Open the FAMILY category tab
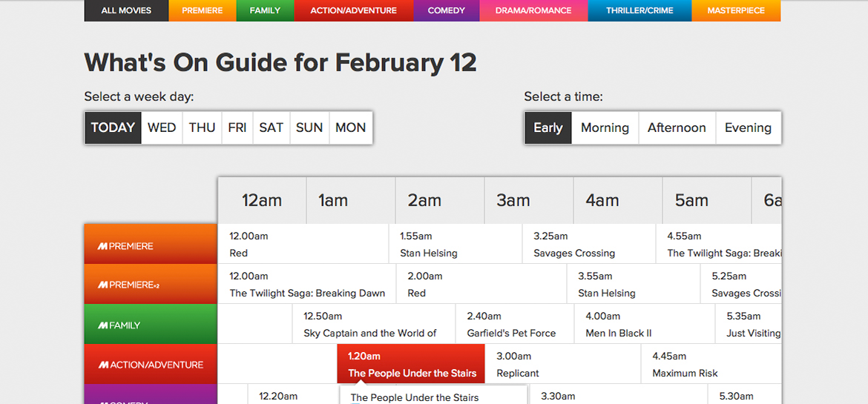This screenshot has width=868, height=404. (265, 10)
